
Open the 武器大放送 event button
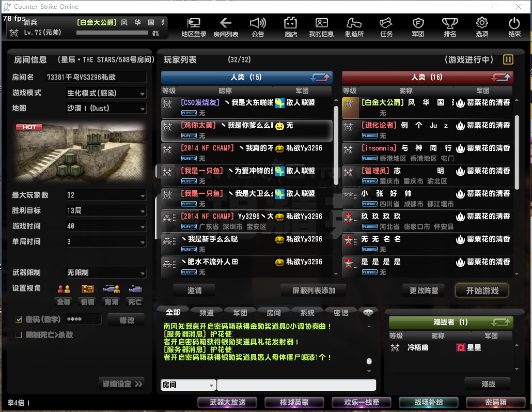point(227,403)
